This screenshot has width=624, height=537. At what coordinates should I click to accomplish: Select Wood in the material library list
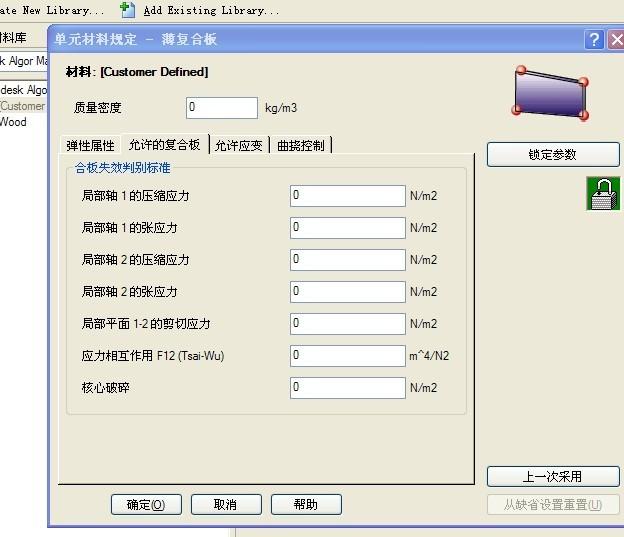pyautogui.click(x=14, y=122)
